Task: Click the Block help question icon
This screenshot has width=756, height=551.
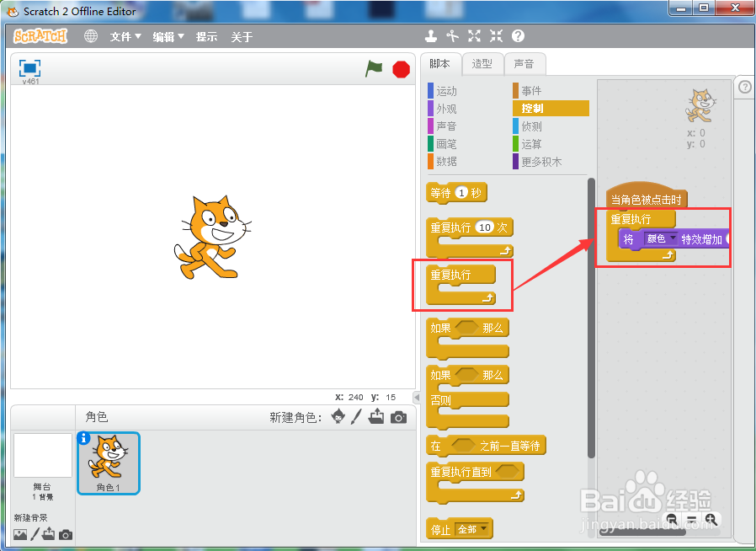Action: pos(518,35)
